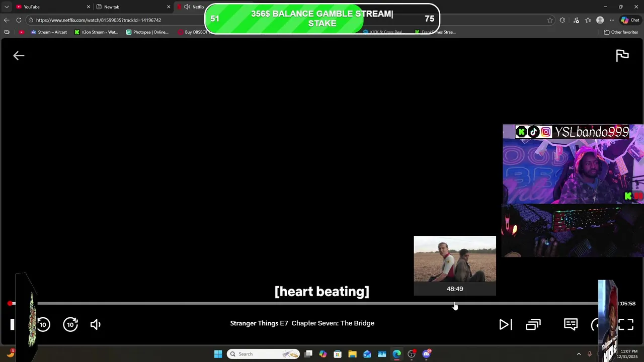The height and width of the screenshot is (362, 644).
Task: Open the Photos app on taskbar
Action: (x=382, y=354)
